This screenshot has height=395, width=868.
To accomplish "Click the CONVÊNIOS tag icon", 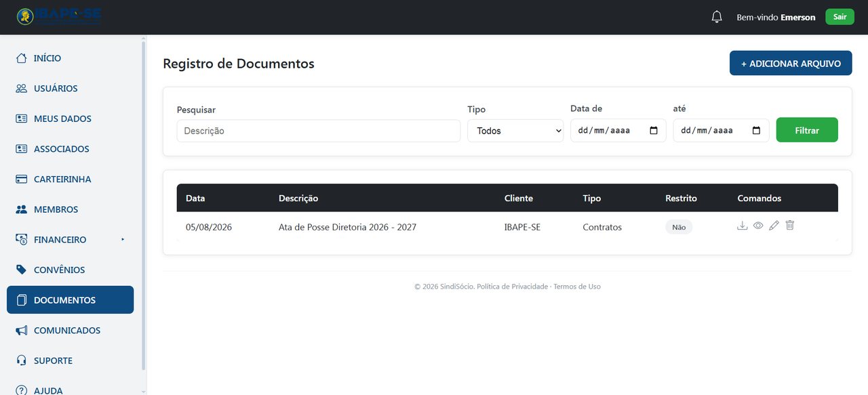I will point(22,270).
